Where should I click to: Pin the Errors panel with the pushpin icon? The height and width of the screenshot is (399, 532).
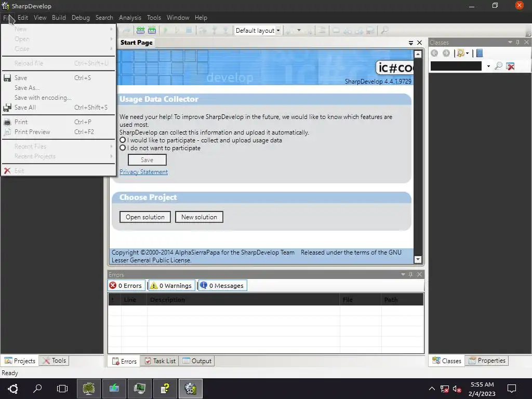(410, 274)
